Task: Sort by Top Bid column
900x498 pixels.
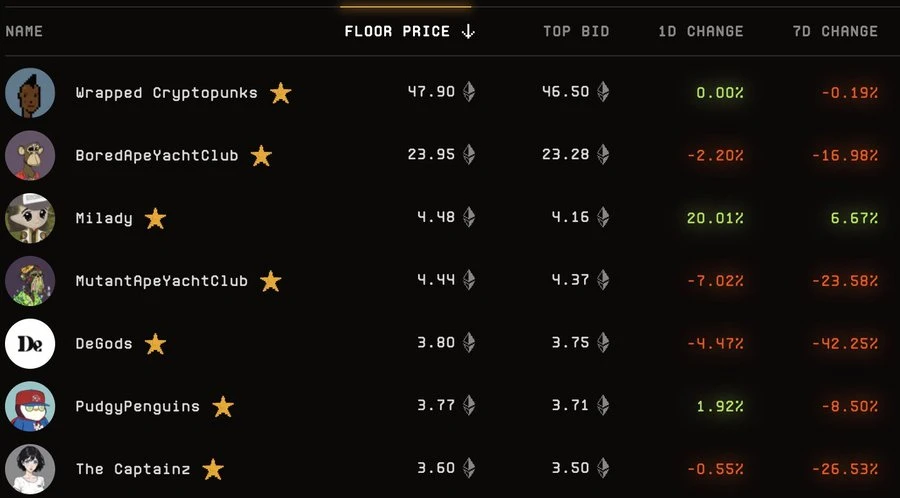Action: tap(575, 32)
